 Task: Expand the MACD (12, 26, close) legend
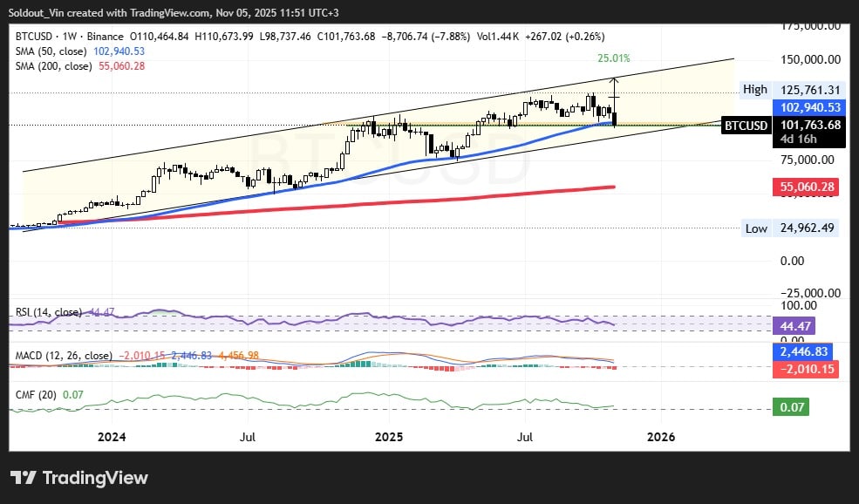[65, 355]
